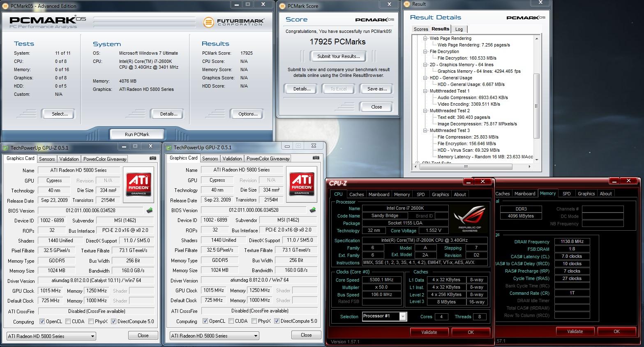Switch to Caches tab in front CPU-Z window
The width and height of the screenshot is (644, 347).
point(356,194)
